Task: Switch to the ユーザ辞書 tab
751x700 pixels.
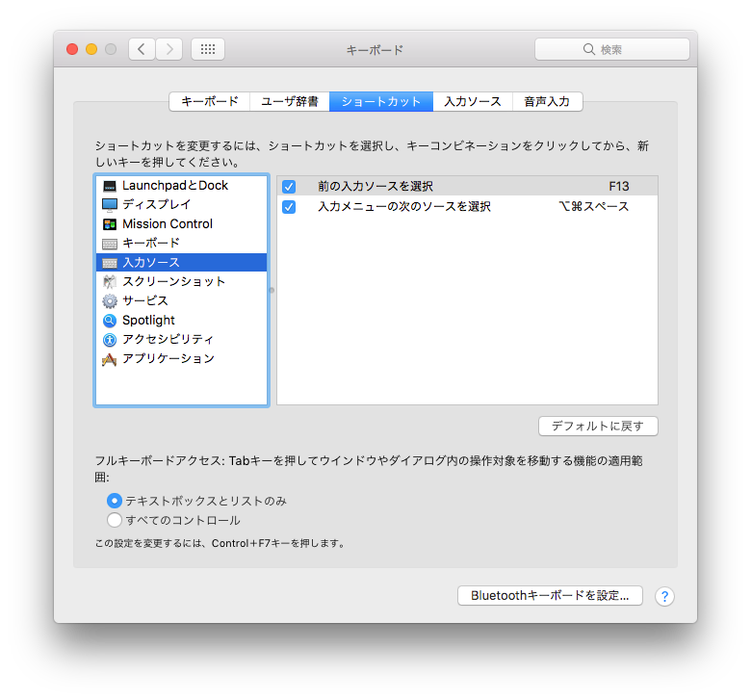Action: pos(290,101)
